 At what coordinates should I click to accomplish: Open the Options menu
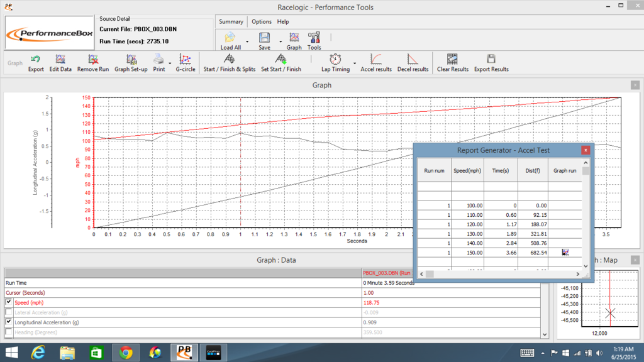pyautogui.click(x=261, y=22)
